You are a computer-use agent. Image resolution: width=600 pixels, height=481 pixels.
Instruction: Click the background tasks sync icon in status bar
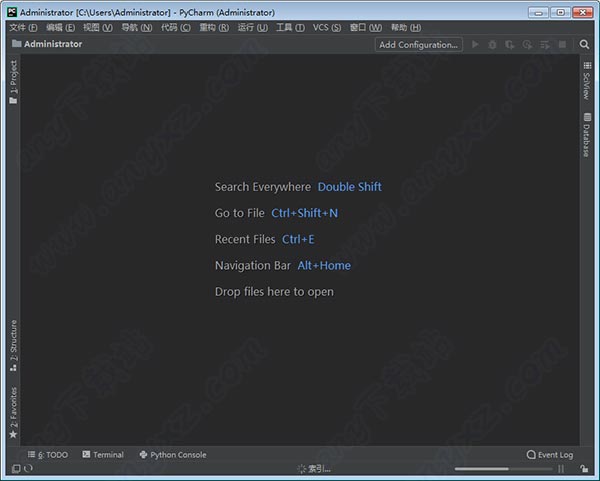[28, 468]
